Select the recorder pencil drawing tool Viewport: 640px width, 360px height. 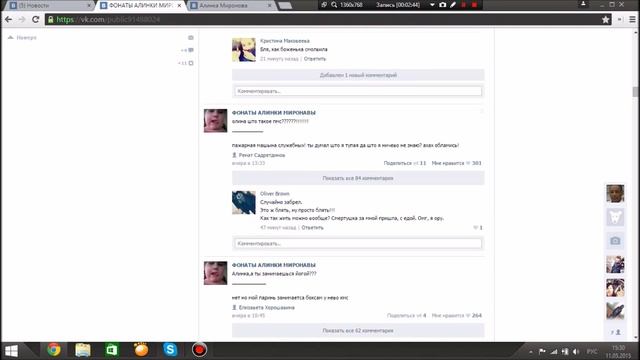pos(453,5)
